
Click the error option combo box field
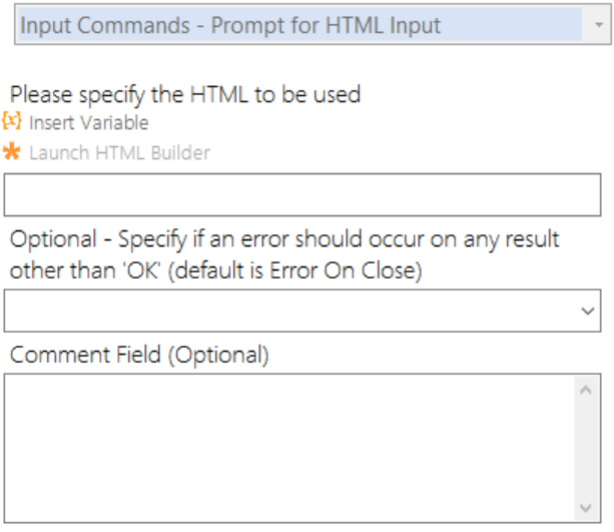290,311
